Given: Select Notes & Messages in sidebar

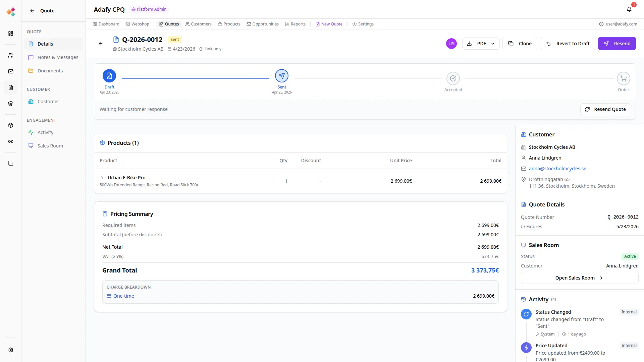Looking at the screenshot, I should [x=58, y=57].
